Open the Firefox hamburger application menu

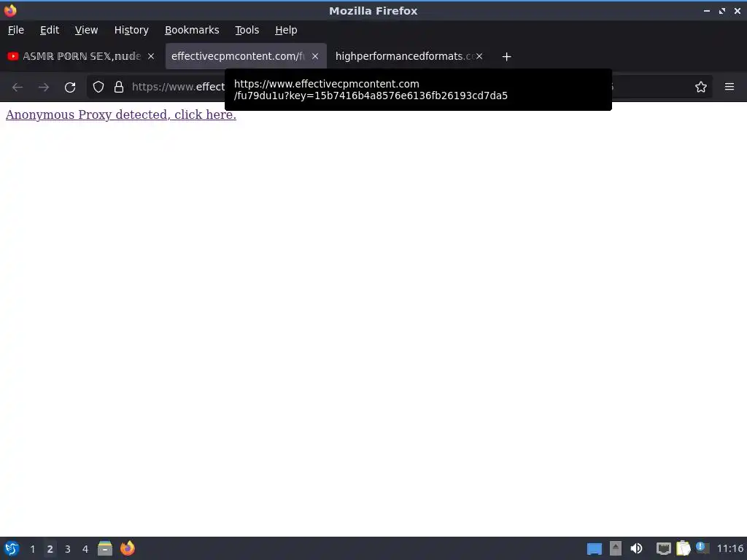(729, 87)
